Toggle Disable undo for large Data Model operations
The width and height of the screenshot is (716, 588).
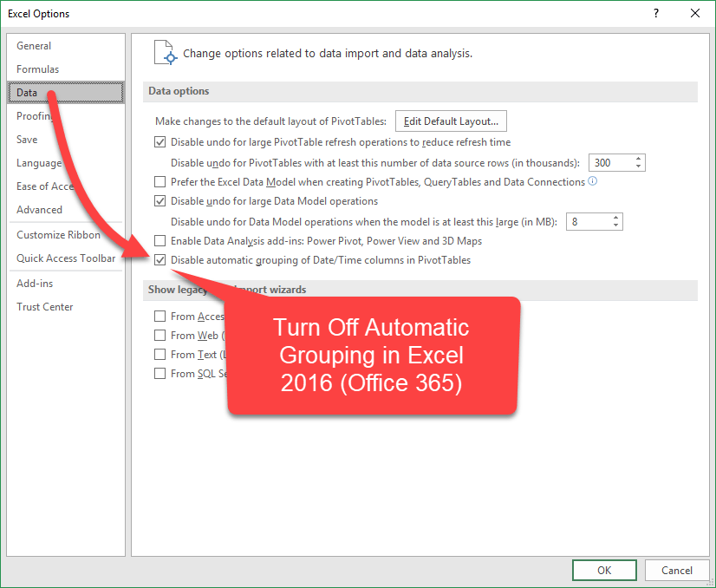pyautogui.click(x=159, y=201)
